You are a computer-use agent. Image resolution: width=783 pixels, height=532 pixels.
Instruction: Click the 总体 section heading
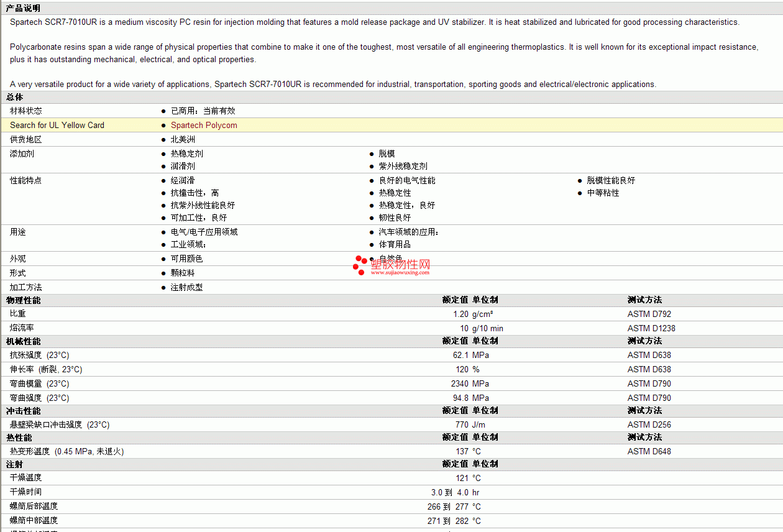click(15, 97)
